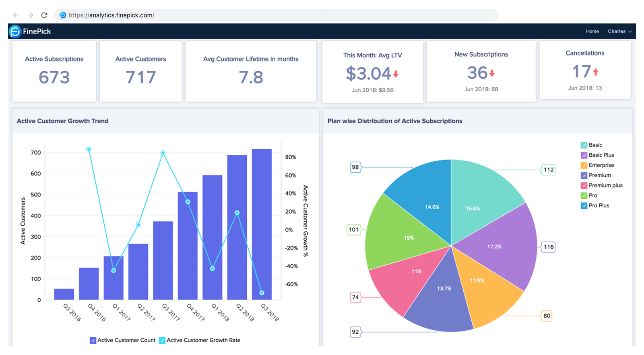This screenshot has width=644, height=355.
Task: Toggle Active Customer Count series checkbox
Action: [93, 341]
